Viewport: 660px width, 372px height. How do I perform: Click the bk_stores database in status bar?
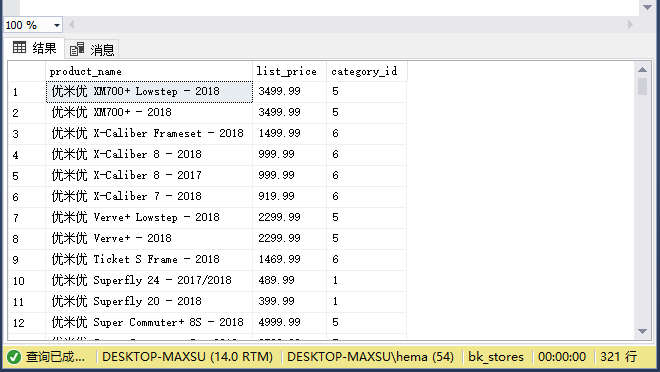pyautogui.click(x=496, y=357)
